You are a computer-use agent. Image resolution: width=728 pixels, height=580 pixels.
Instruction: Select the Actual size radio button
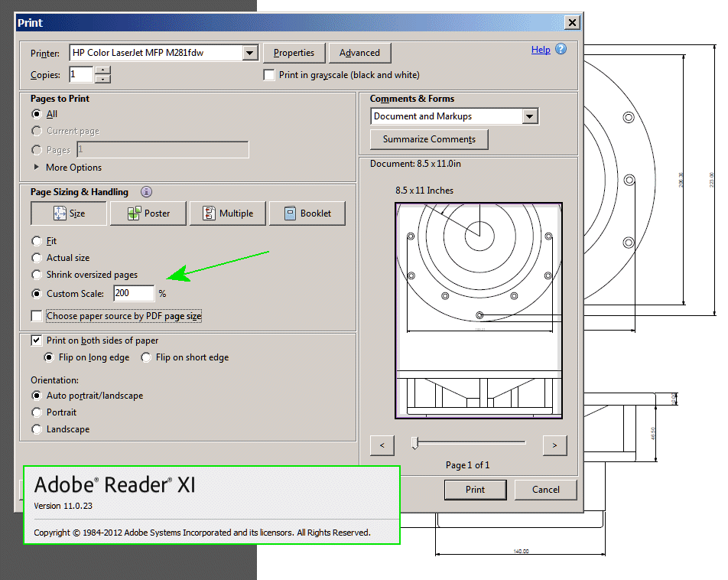[x=37, y=257]
